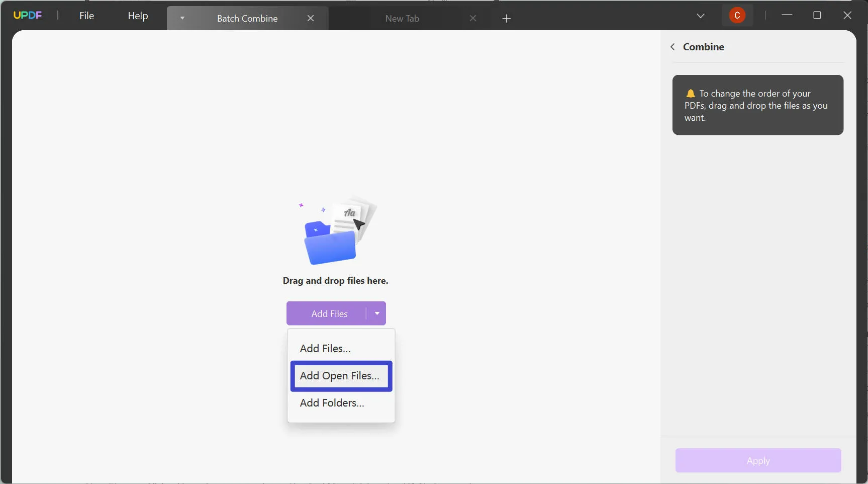Image resolution: width=868 pixels, height=484 pixels.
Task: Click the reorder PDFs tip message
Action: [757, 105]
